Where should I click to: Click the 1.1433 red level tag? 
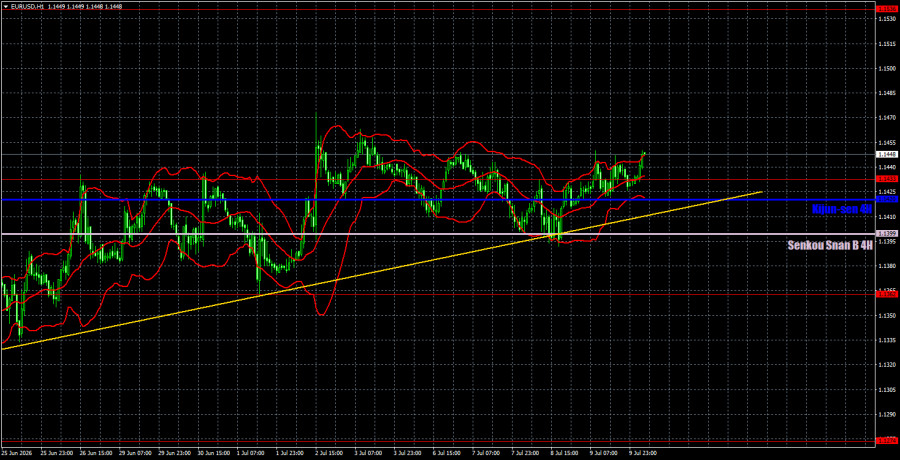(887, 179)
